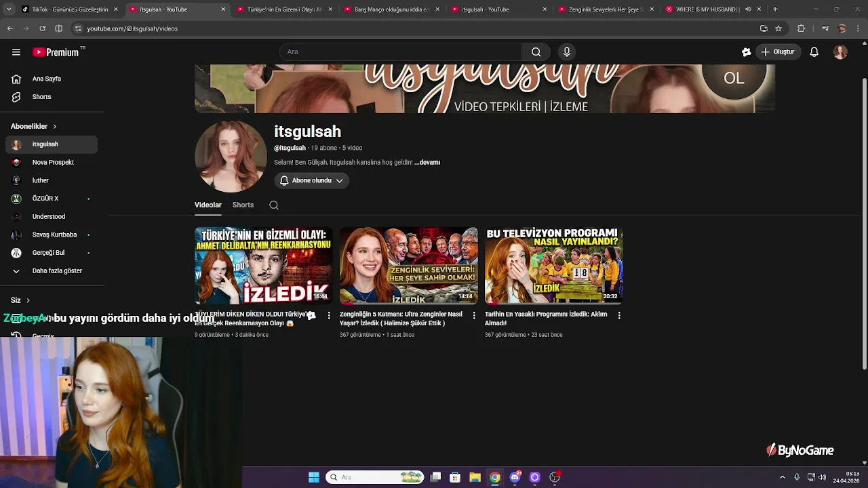Open the Abone olundu dropdown
868x488 pixels.
point(311,180)
